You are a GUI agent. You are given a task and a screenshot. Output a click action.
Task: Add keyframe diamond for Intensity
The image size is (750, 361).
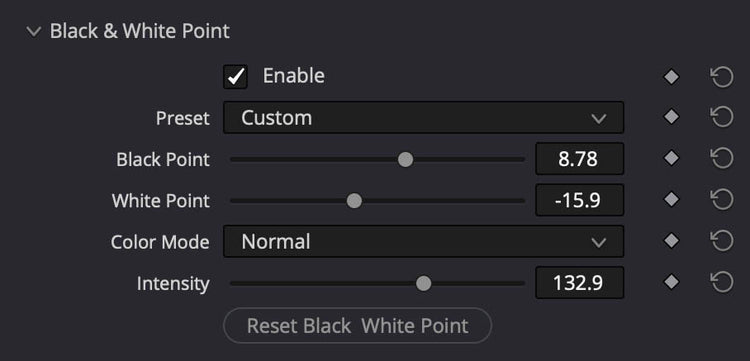pos(671,282)
